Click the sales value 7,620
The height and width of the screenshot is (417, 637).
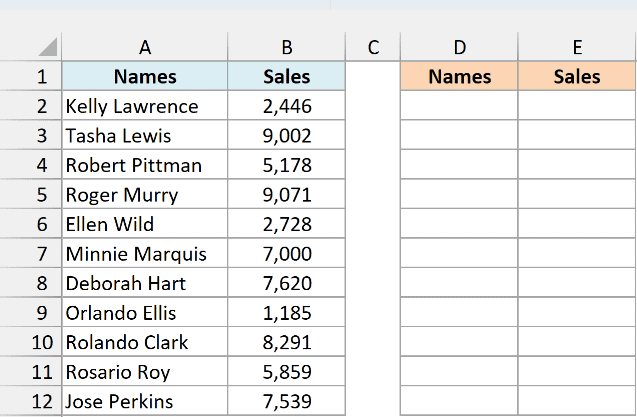(286, 283)
